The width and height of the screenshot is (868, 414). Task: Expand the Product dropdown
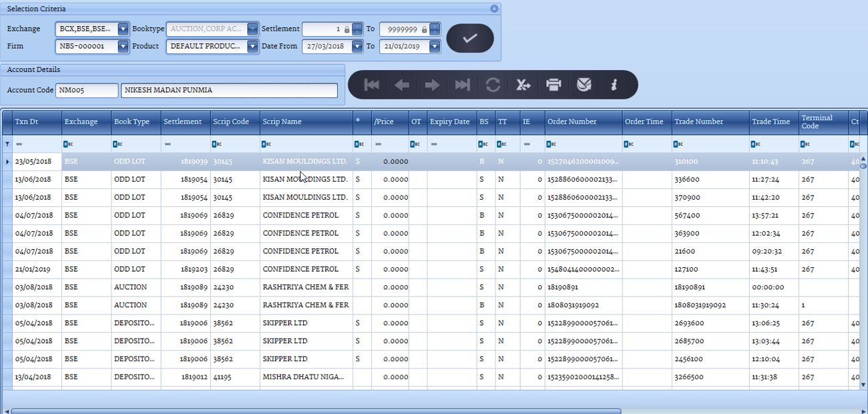pos(252,47)
